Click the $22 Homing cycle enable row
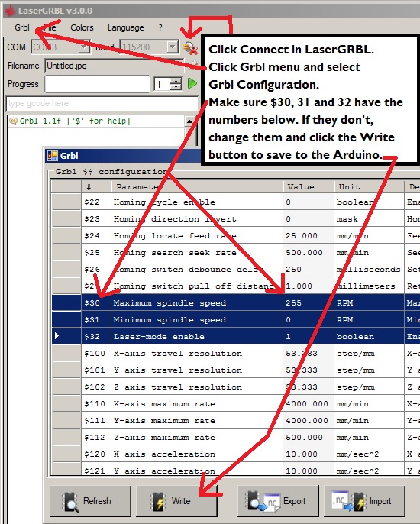Viewport: 420px width, 524px height. coord(236,202)
